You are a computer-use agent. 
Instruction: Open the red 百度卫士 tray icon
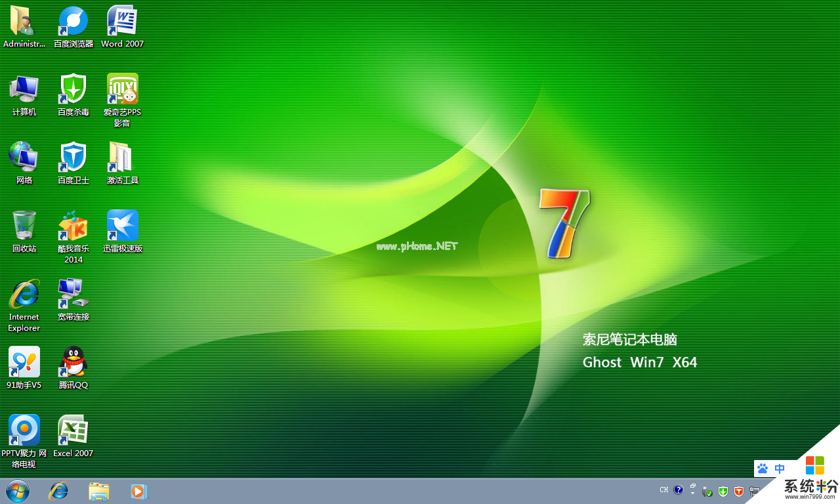point(738,491)
